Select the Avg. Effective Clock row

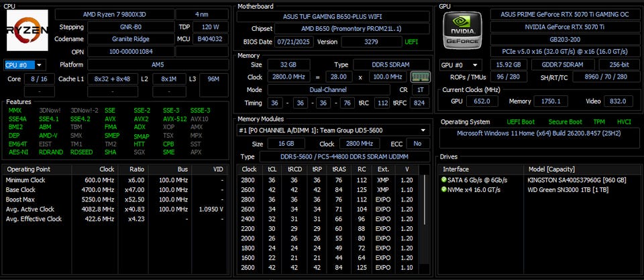click(115, 219)
